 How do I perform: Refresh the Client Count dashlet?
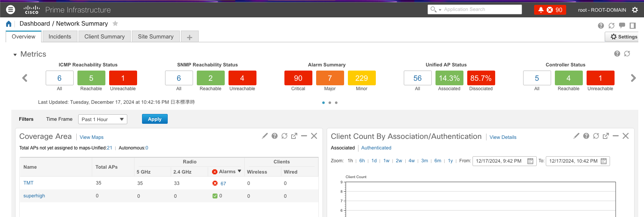[x=596, y=136]
